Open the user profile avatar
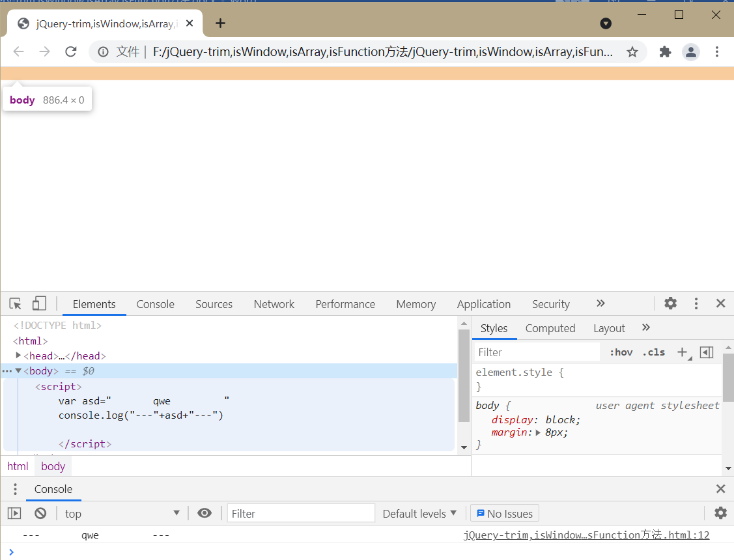734x560 pixels. (x=691, y=51)
